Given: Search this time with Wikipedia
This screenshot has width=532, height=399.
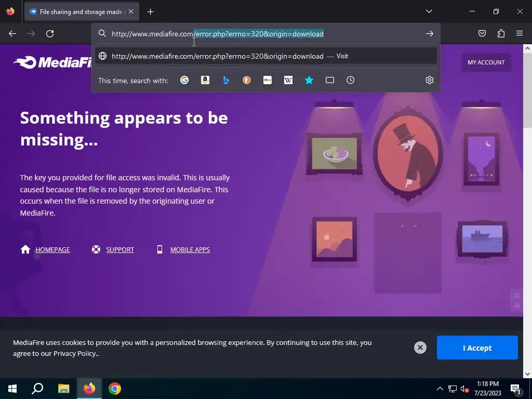Looking at the screenshot, I should (288, 80).
